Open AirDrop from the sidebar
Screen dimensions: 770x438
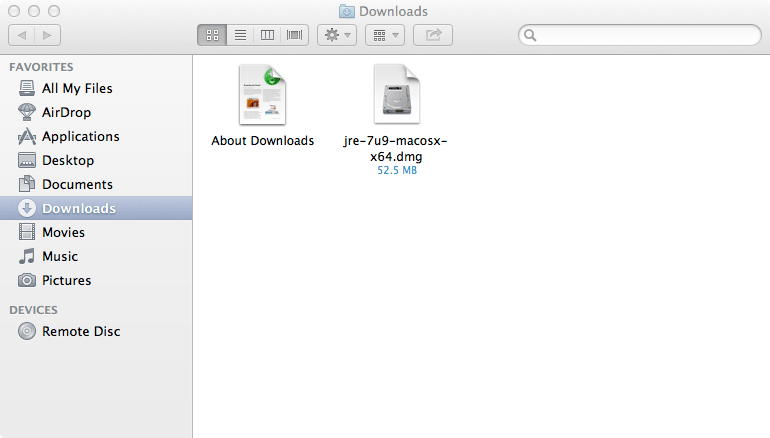[x=67, y=112]
